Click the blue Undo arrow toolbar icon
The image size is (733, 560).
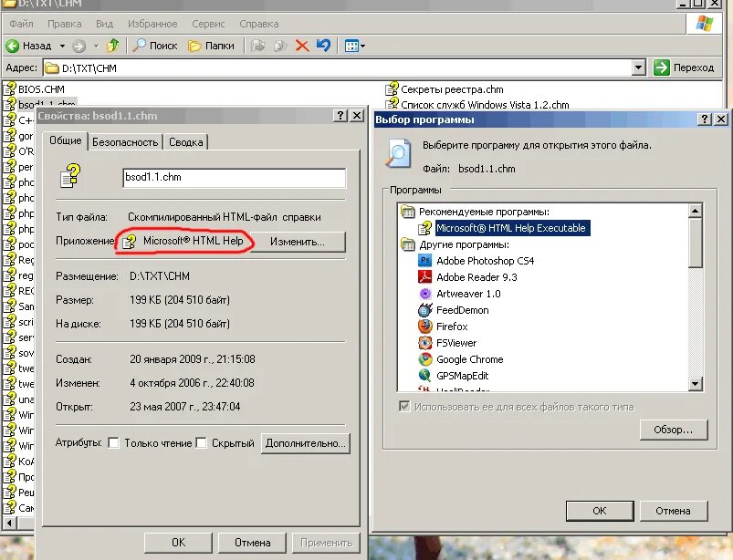[x=323, y=46]
